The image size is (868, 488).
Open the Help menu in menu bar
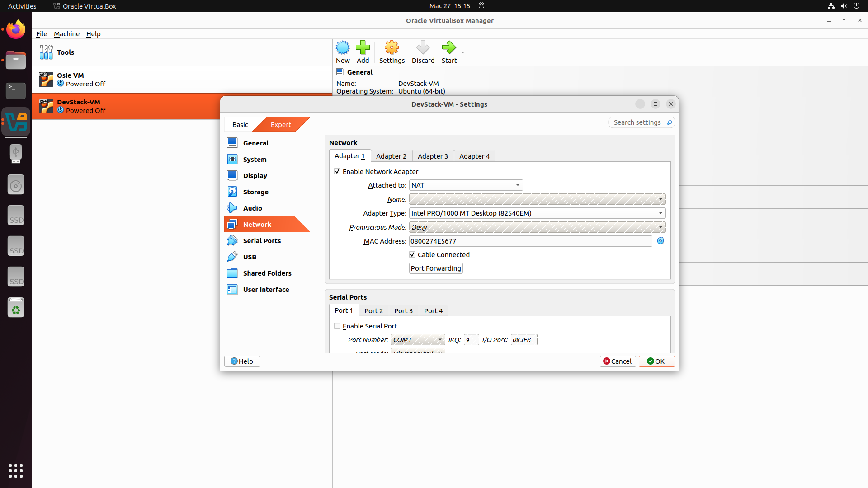click(93, 34)
